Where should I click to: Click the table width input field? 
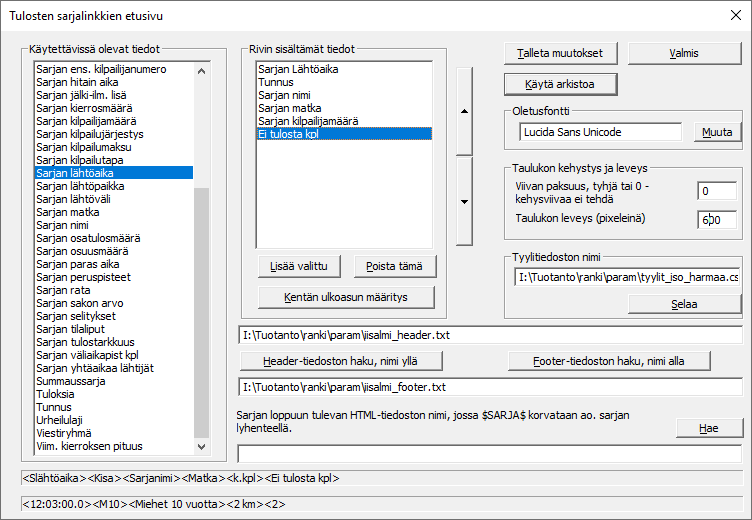(x=716, y=220)
